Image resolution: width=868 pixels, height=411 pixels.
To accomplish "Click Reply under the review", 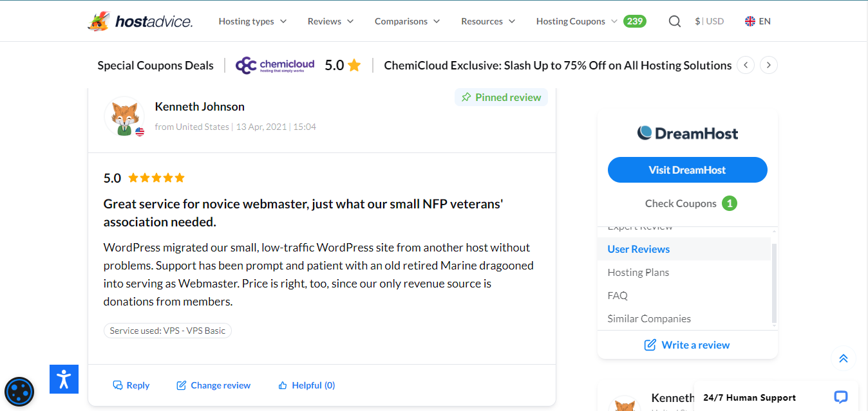I will (x=131, y=385).
